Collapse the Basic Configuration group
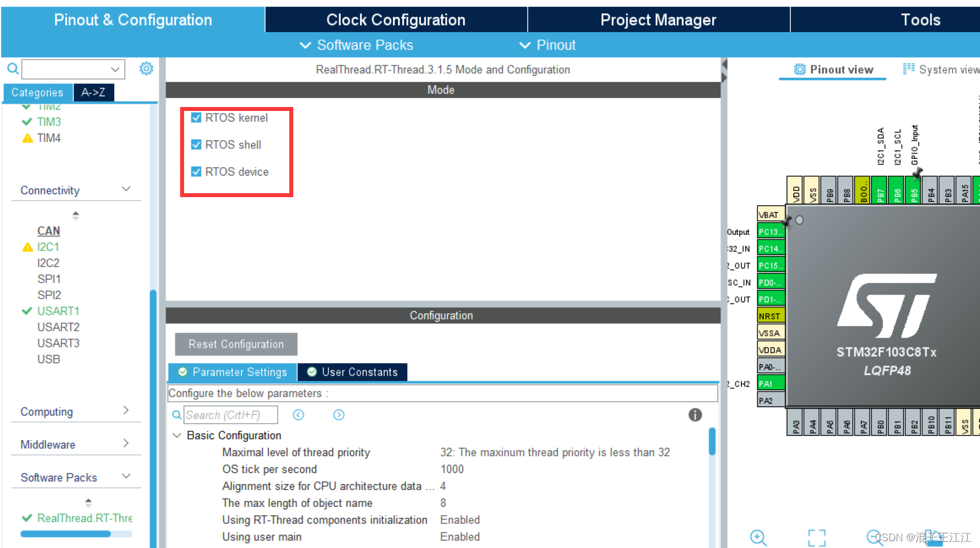 tap(177, 435)
